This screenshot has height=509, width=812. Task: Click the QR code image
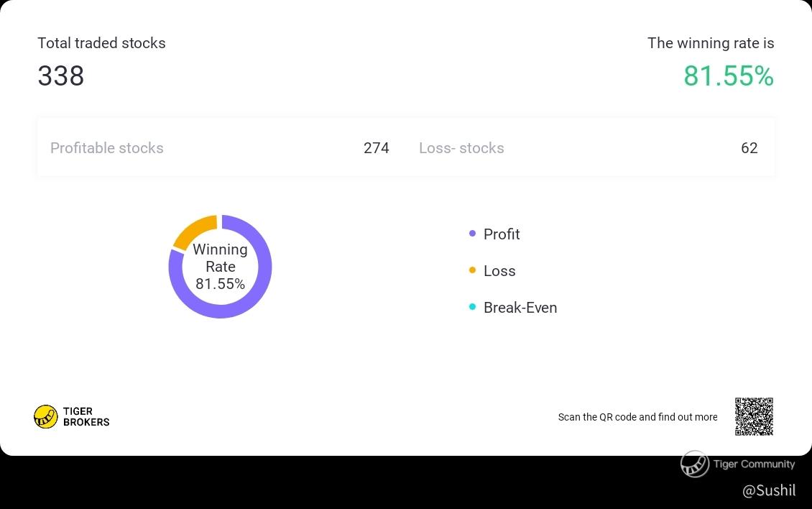tap(754, 417)
